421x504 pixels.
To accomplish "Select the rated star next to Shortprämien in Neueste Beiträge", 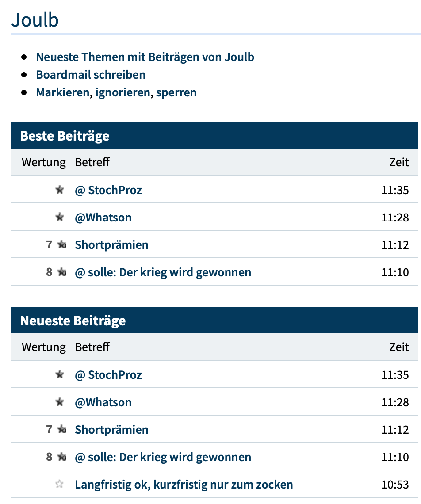I will click(62, 429).
